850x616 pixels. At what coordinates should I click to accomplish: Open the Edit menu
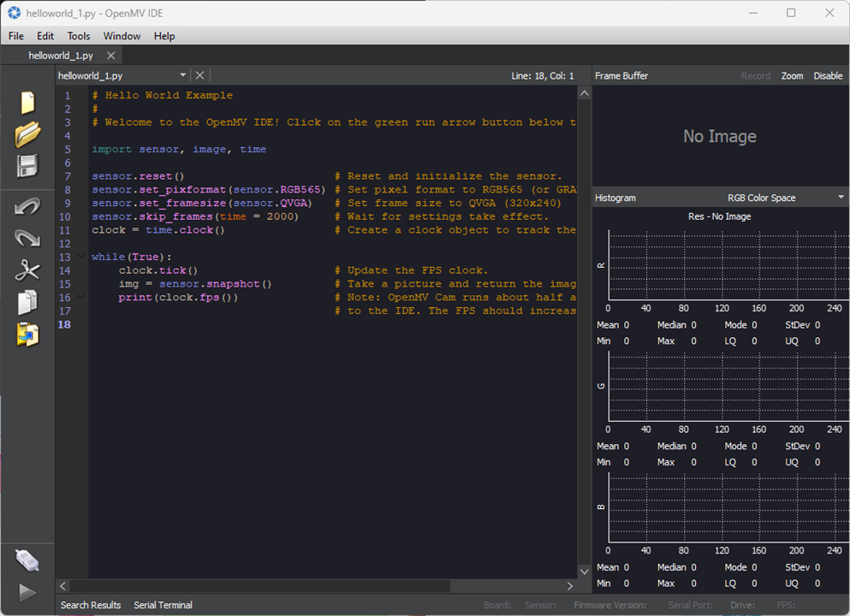pyautogui.click(x=45, y=36)
